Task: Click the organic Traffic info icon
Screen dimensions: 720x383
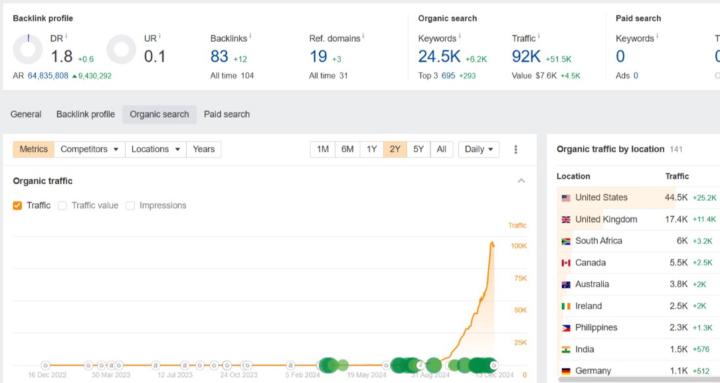Action: [539, 36]
